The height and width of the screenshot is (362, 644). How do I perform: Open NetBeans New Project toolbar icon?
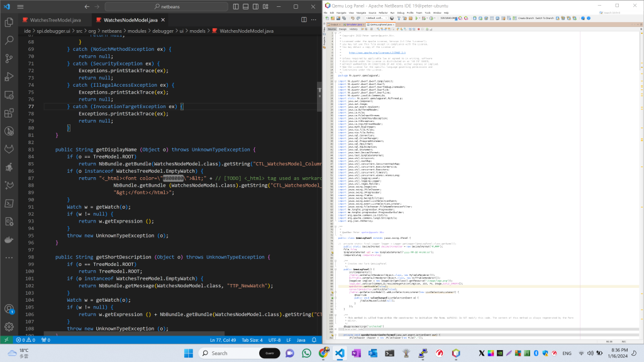point(333,18)
